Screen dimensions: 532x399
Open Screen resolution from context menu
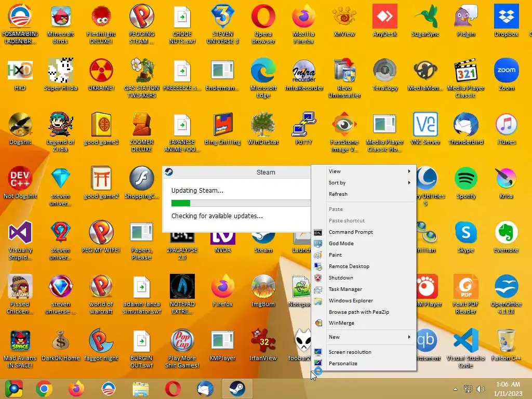tap(364, 352)
